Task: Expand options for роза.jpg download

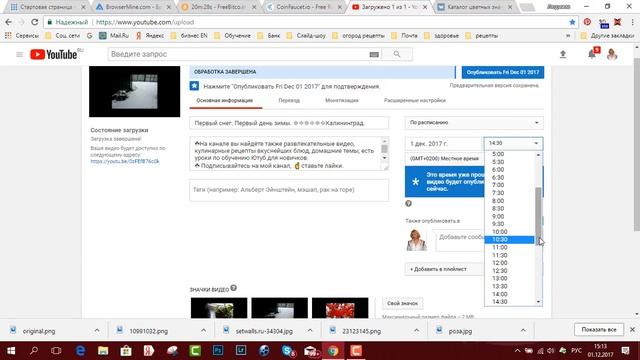Action: [523, 330]
